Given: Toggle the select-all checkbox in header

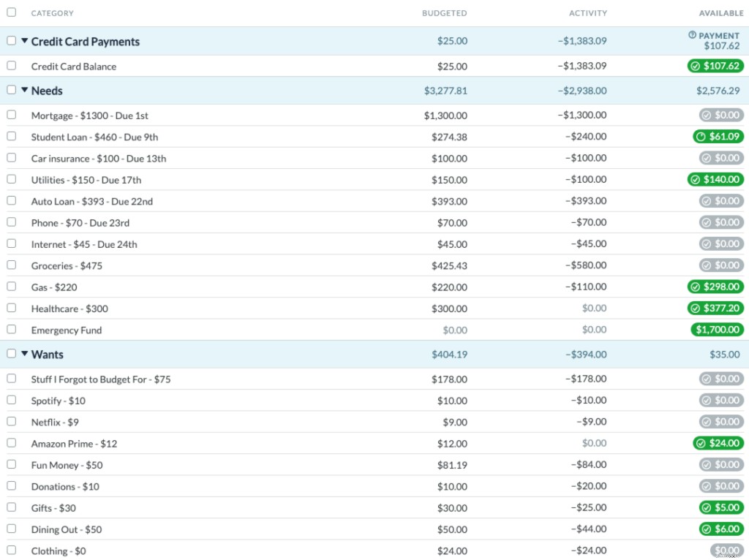Looking at the screenshot, I should [11, 12].
